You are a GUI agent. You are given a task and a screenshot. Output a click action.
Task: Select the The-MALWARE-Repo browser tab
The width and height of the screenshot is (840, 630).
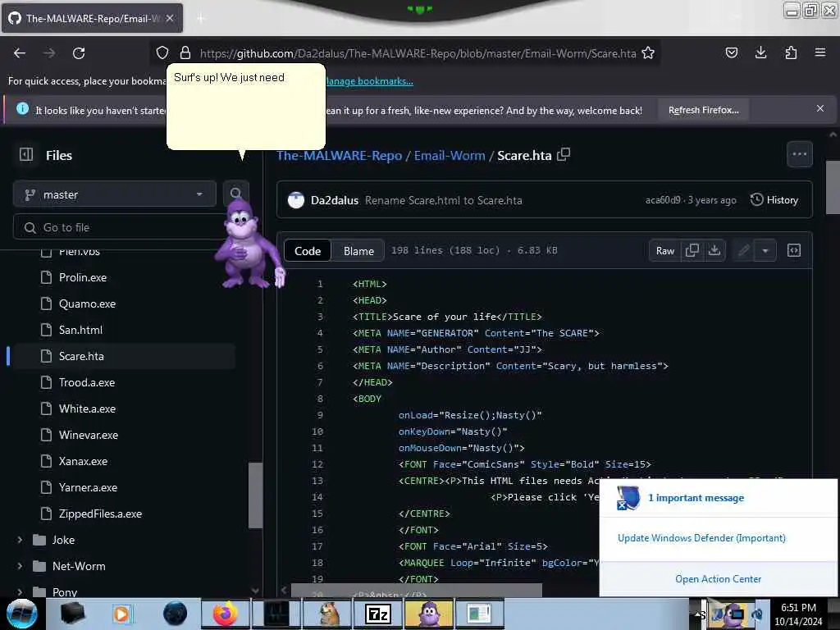click(92, 18)
